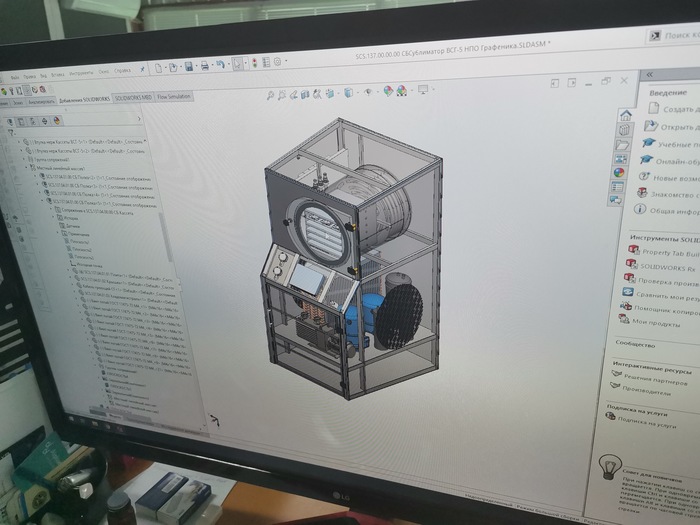Open Custom Properties side tab icon

tap(617, 187)
